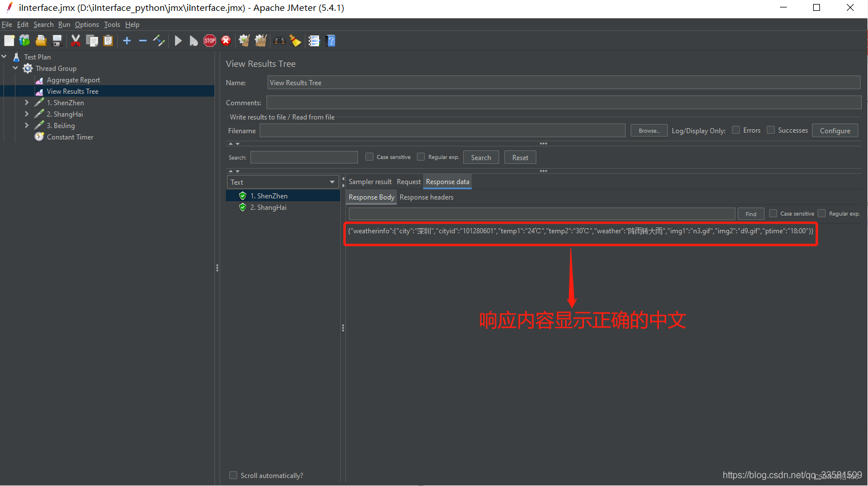Click the Reset Search broom icon
Screen dimensions: 868x486
295,41
